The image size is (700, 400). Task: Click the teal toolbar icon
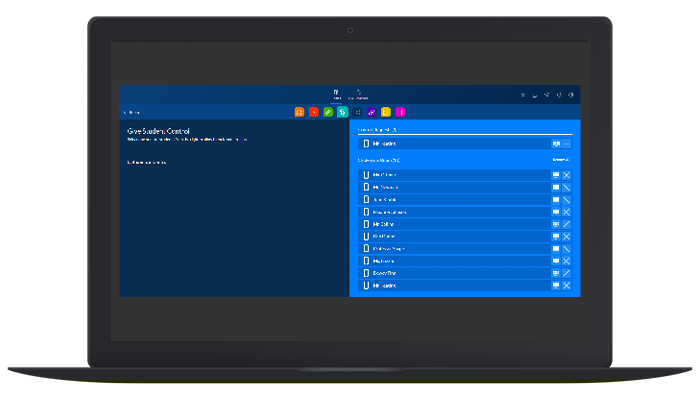click(342, 112)
